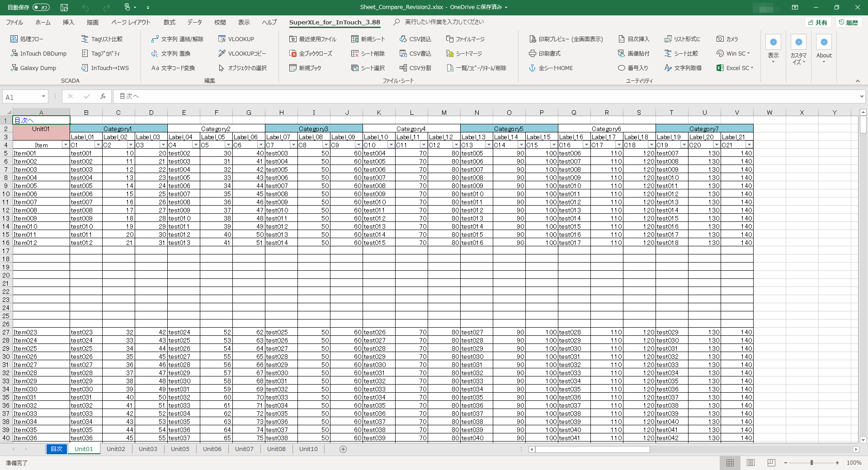Image resolution: width=868 pixels, height=470 pixels.
Task: Open the カメラ tool
Action: coord(727,39)
